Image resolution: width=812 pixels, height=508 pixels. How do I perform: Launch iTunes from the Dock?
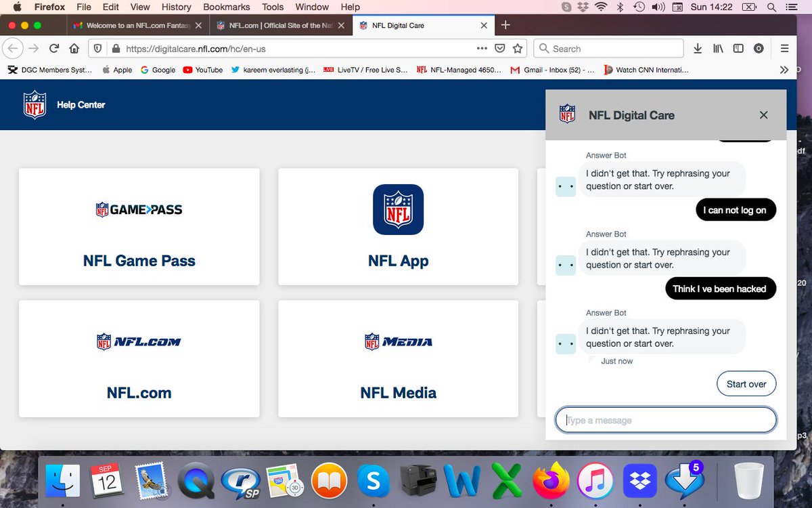click(595, 481)
